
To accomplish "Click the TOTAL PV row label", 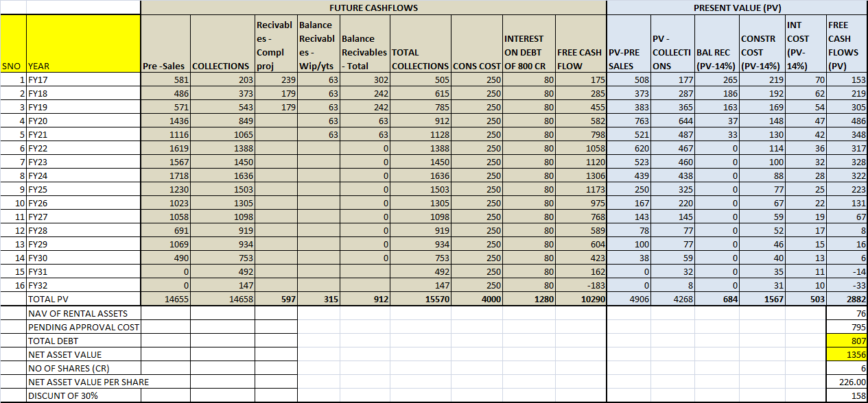I will click(82, 299).
